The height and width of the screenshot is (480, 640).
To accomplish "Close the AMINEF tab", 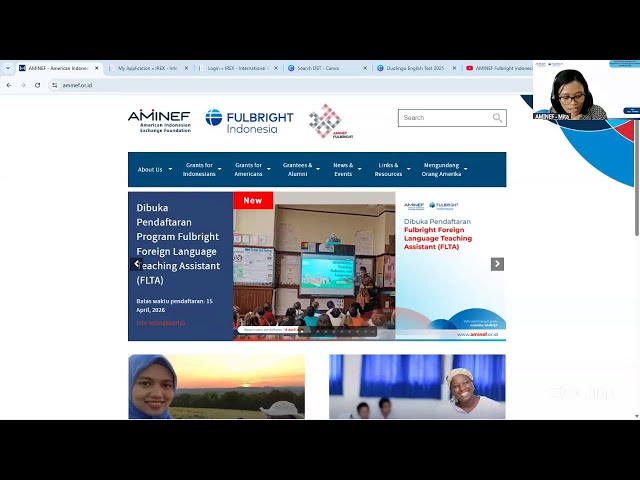I will 97,68.
